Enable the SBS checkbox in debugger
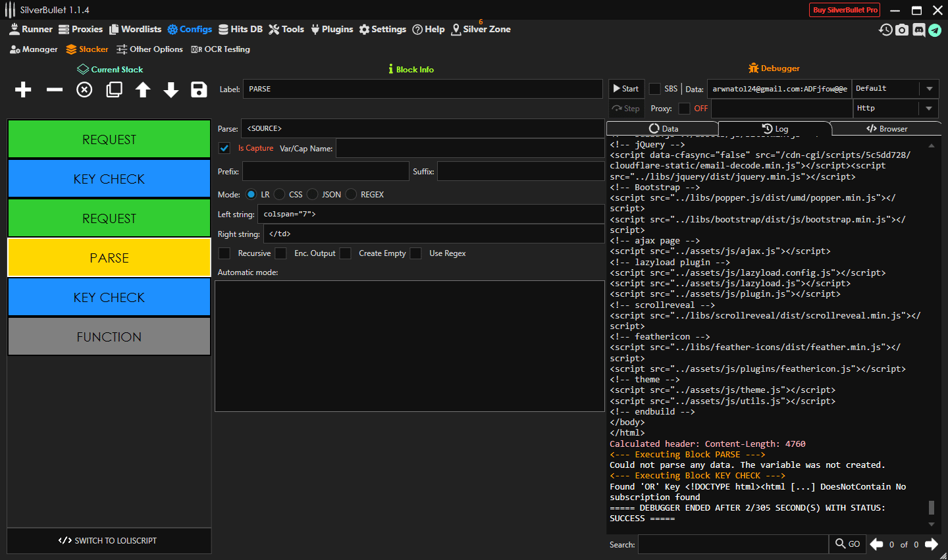Viewport: 948px width, 560px height. coord(655,89)
